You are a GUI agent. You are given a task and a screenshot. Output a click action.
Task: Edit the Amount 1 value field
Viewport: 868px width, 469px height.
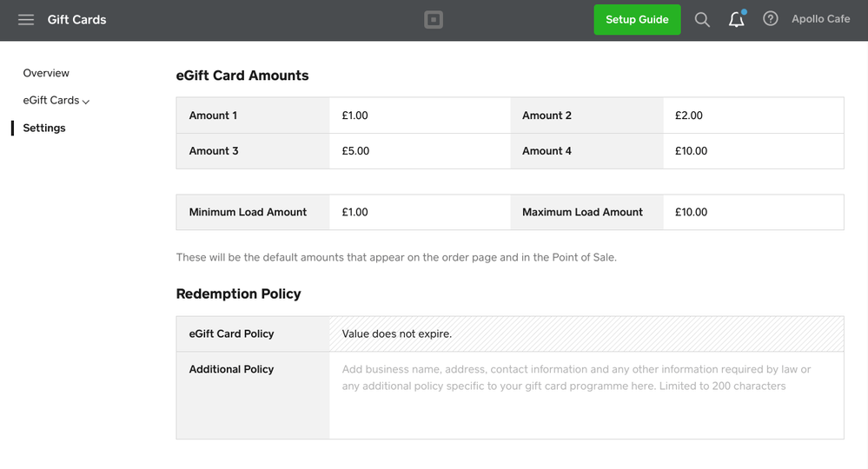(x=419, y=116)
